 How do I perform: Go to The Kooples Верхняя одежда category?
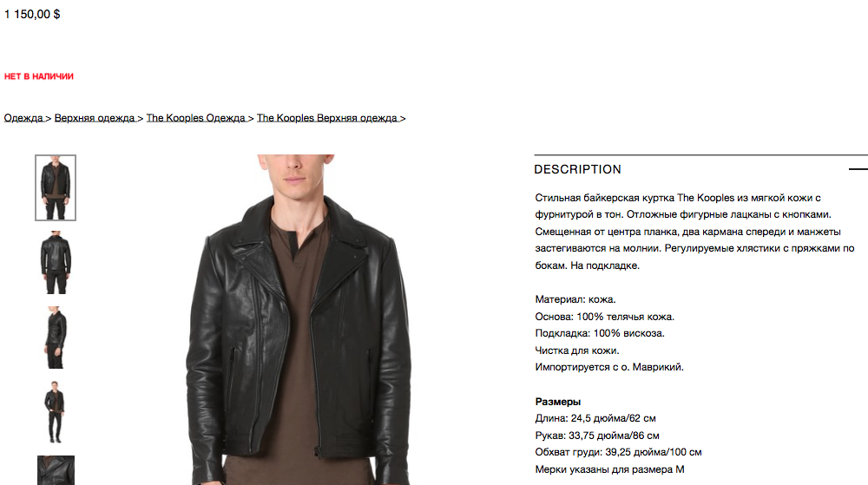click(327, 118)
